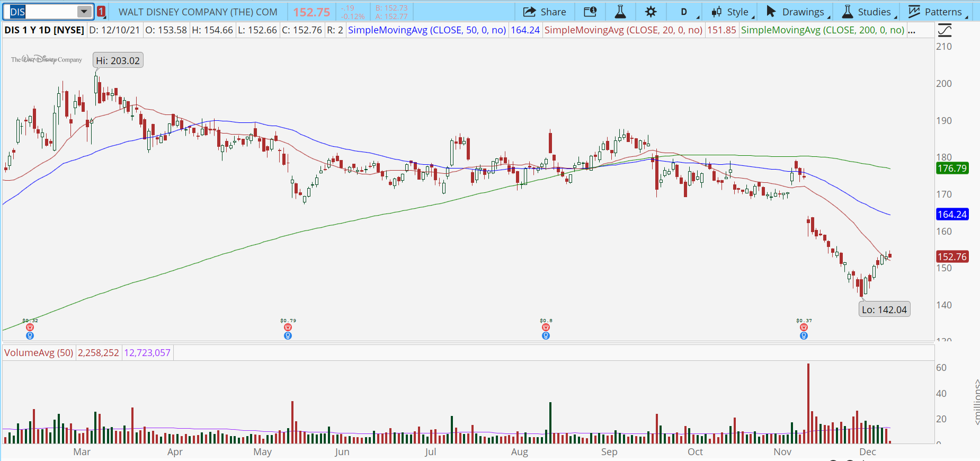Screen dimensions: 980x461
Task: Click the Lo: 142.04 price bubble
Action: coord(884,309)
